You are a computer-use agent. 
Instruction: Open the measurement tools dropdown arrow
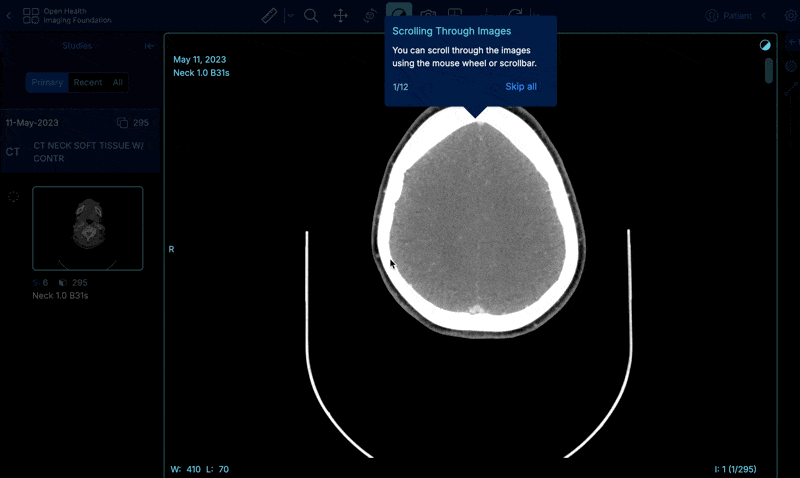click(290, 16)
